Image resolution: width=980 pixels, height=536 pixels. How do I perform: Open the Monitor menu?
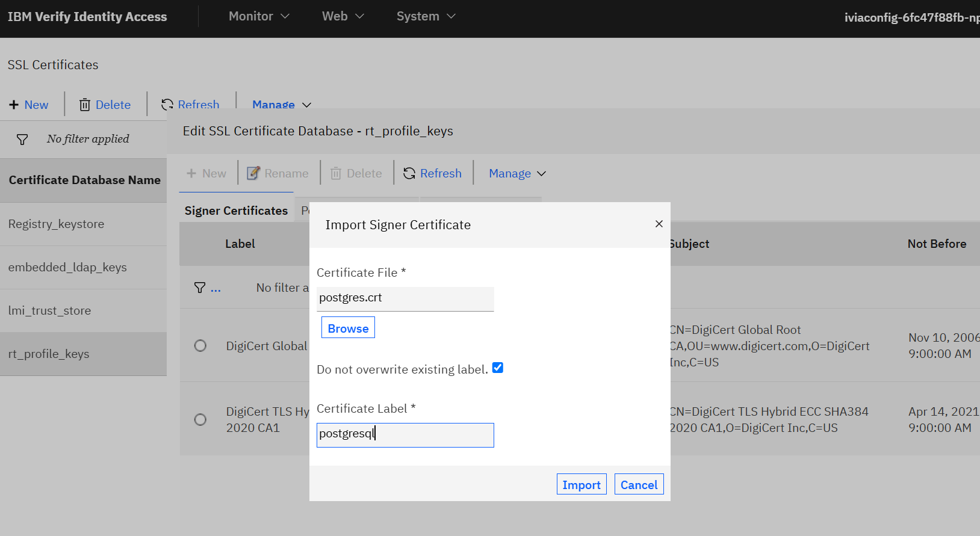[259, 17]
